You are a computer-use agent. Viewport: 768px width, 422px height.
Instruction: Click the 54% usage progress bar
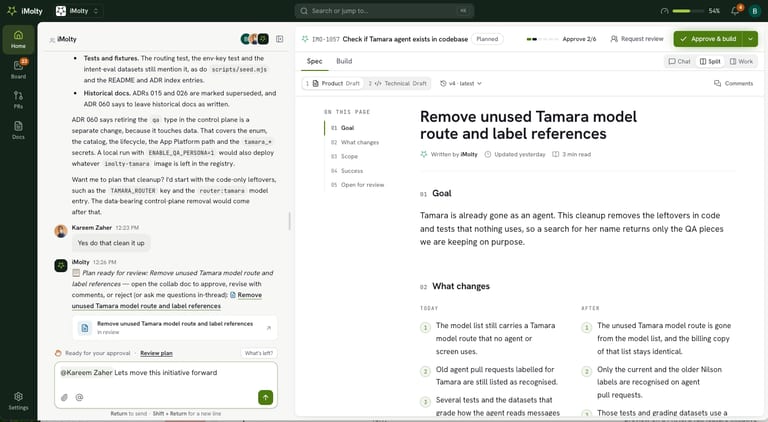tap(688, 11)
